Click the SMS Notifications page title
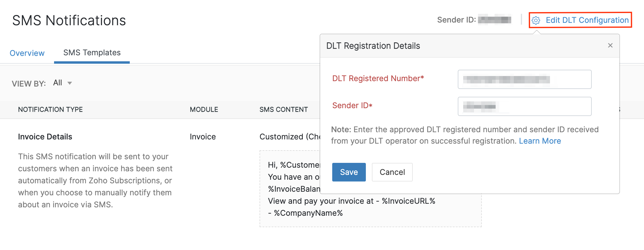Image resolution: width=644 pixels, height=250 pixels. (x=69, y=20)
